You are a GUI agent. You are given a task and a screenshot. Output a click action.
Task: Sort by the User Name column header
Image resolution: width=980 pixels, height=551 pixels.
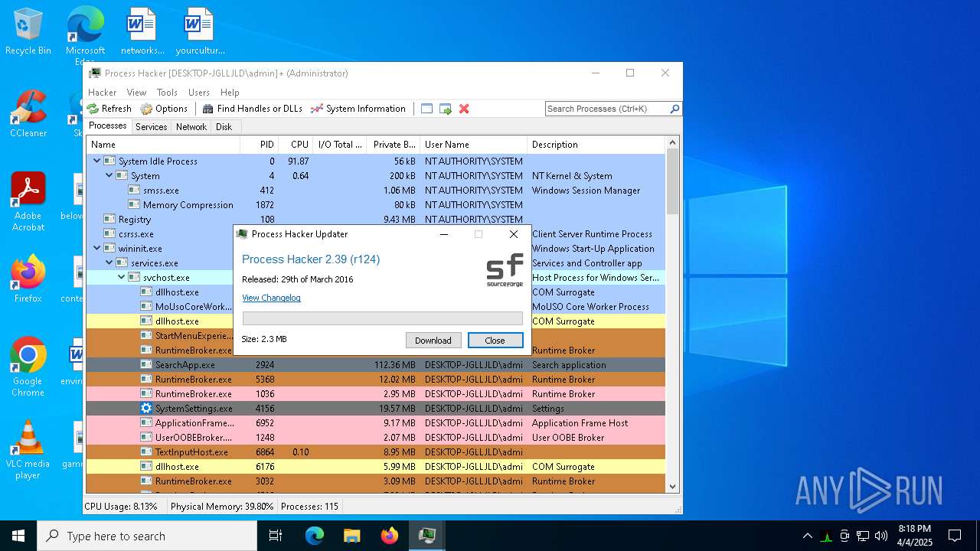pyautogui.click(x=474, y=145)
